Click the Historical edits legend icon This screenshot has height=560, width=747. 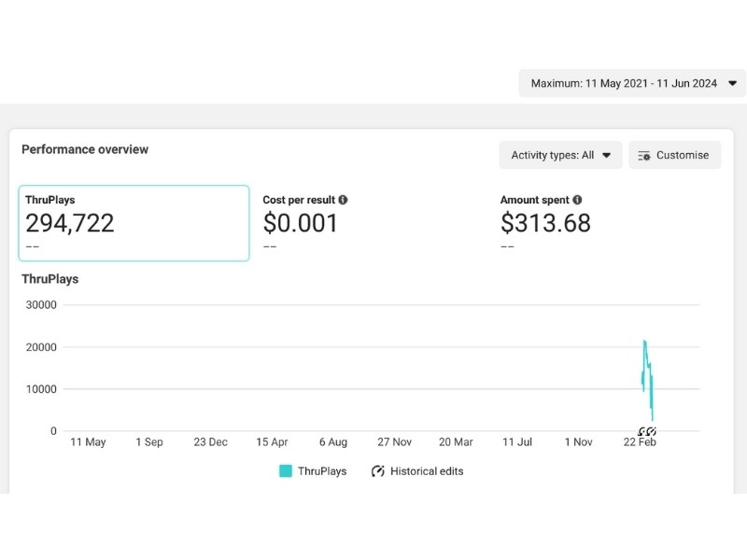378,471
